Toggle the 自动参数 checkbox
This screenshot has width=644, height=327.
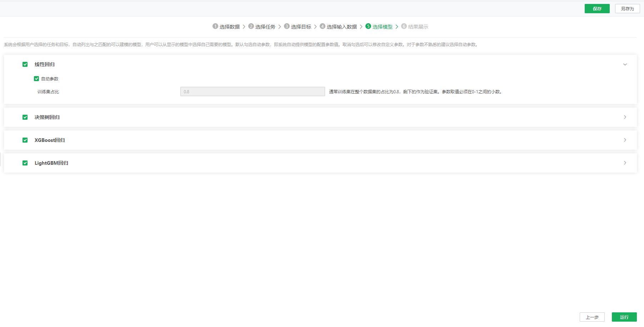[x=36, y=79]
